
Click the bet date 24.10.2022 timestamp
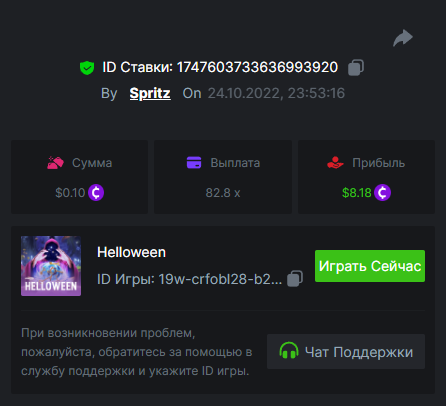pyautogui.click(x=276, y=93)
